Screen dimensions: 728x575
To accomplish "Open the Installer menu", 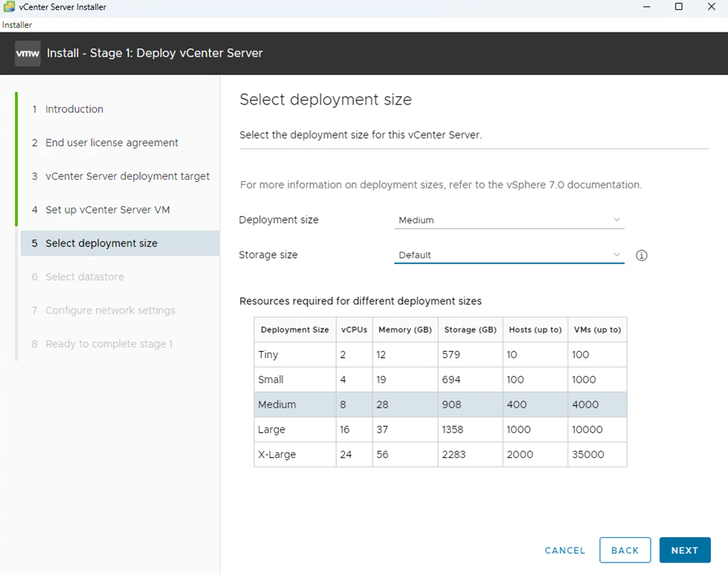I will pos(17,25).
